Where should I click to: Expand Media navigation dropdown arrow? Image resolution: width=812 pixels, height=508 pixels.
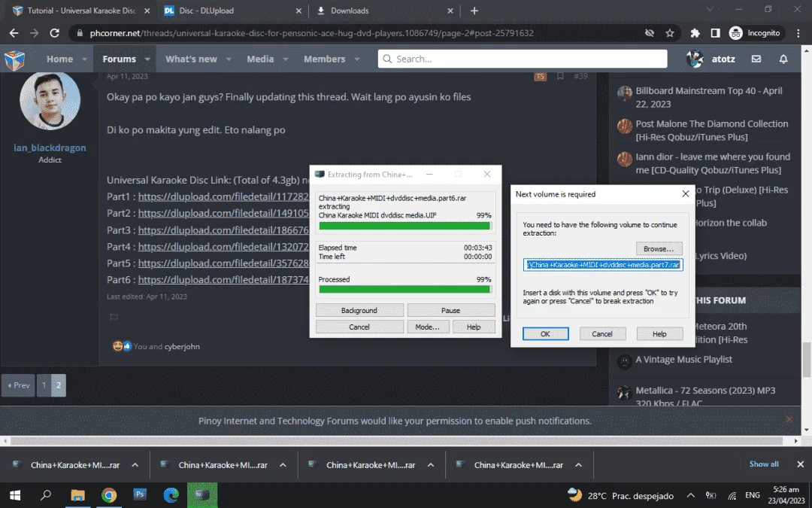[x=286, y=59]
